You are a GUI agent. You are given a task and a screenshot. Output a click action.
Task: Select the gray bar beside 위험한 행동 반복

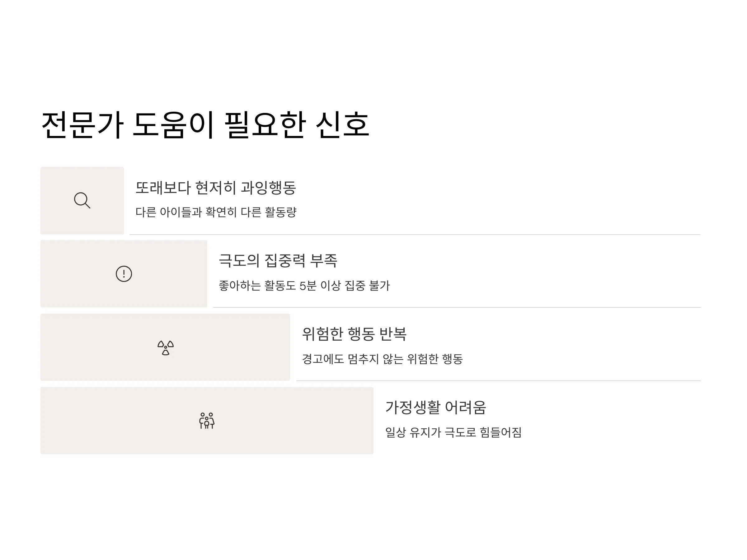point(166,347)
